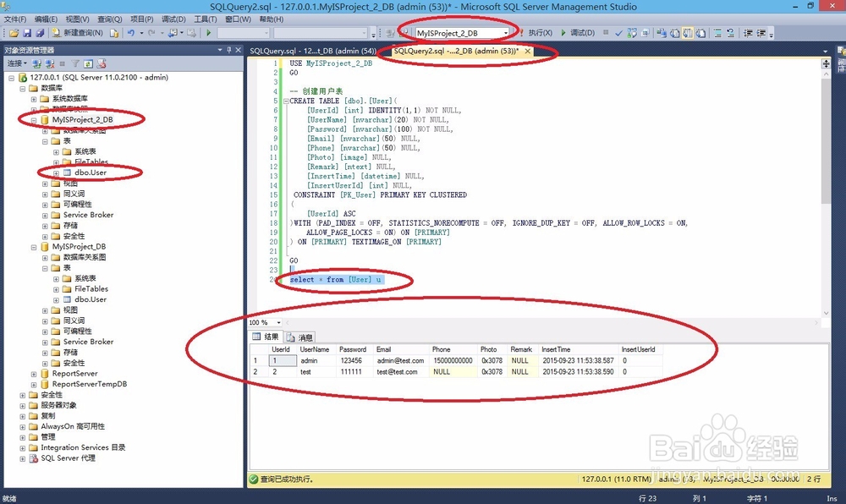The image size is (846, 504).
Task: Click the redo toolbar icon
Action: (x=151, y=33)
